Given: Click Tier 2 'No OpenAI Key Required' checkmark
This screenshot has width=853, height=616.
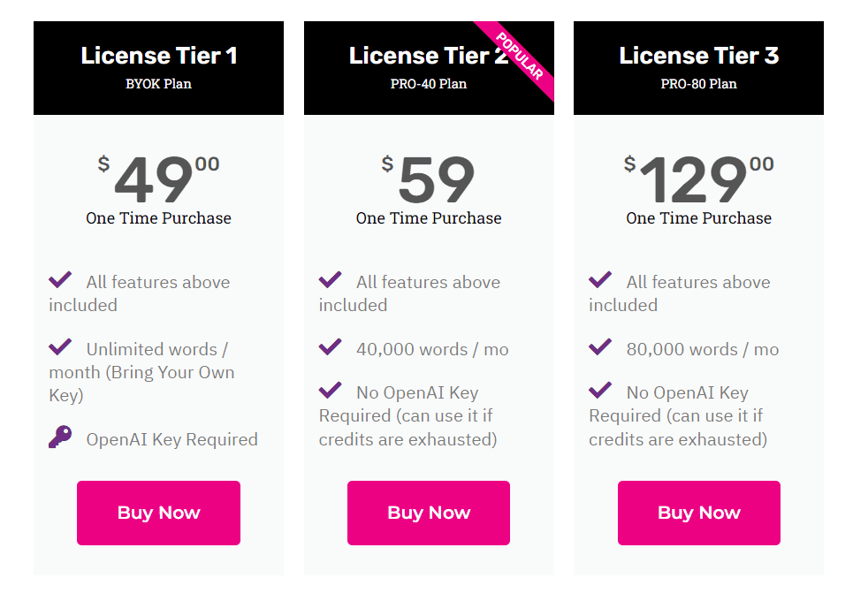Looking at the screenshot, I should pos(330,390).
